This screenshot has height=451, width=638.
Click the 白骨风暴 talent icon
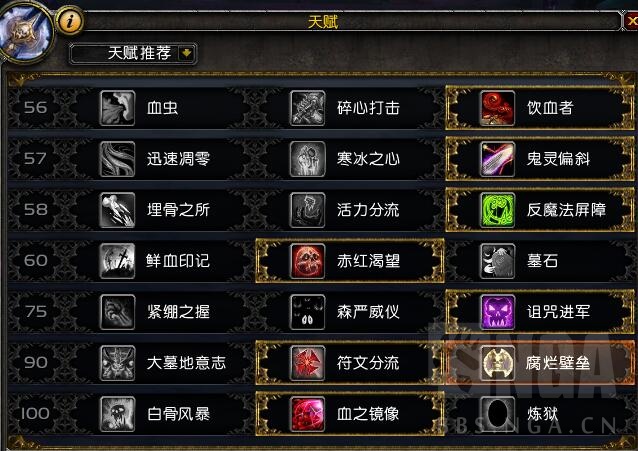click(x=117, y=414)
